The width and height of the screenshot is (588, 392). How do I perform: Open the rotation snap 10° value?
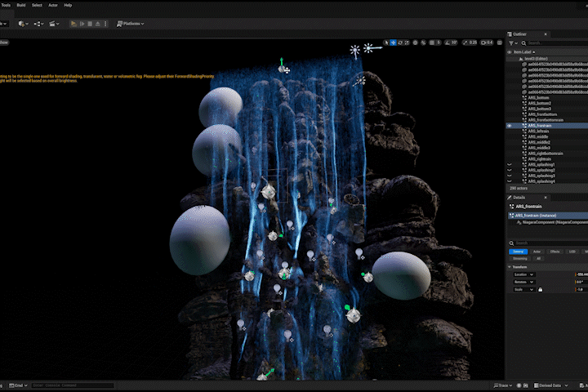point(454,42)
